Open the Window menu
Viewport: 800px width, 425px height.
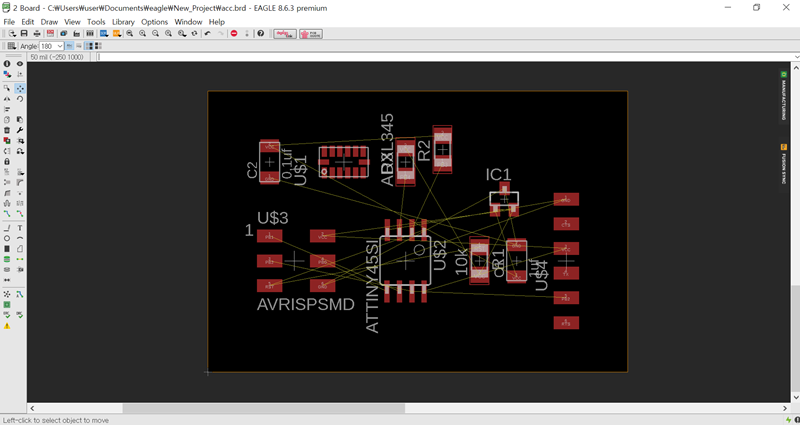coord(188,22)
